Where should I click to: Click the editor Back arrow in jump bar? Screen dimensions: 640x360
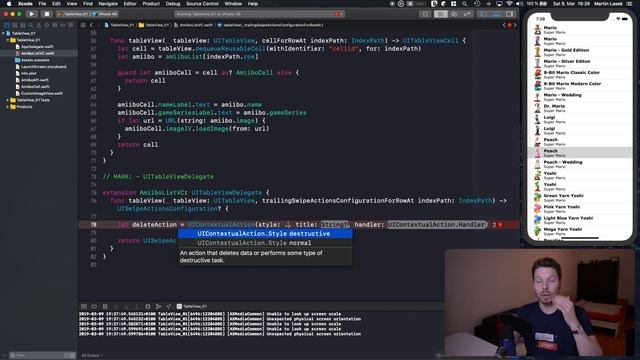point(91,25)
